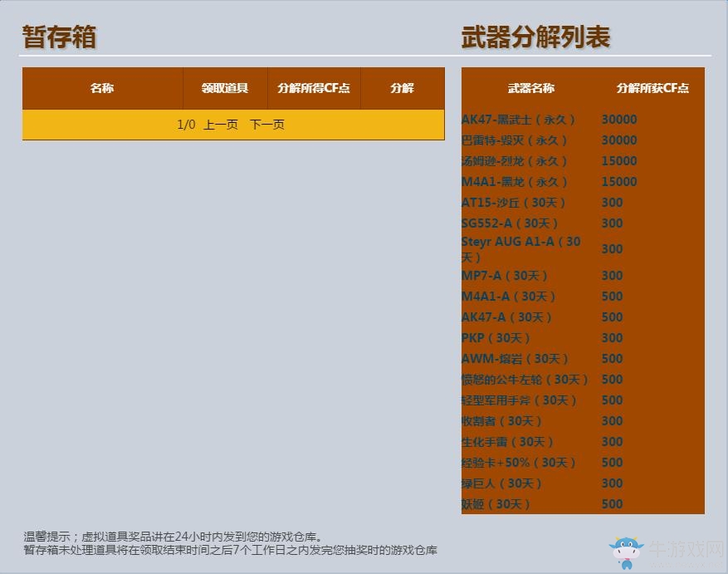点击"AWM-熔岩（30天）"条目
The width and height of the screenshot is (728, 574).
coord(508,358)
